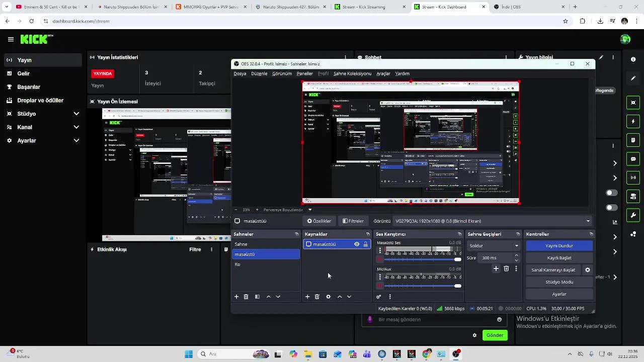This screenshot has width=644, height=362.
Task: Decrease Süre duration with down arrow
Action: point(516,260)
